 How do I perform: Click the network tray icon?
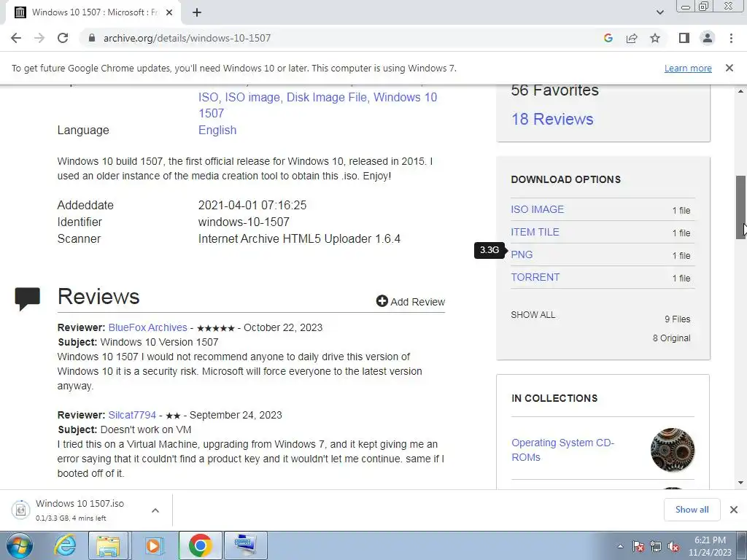click(656, 547)
